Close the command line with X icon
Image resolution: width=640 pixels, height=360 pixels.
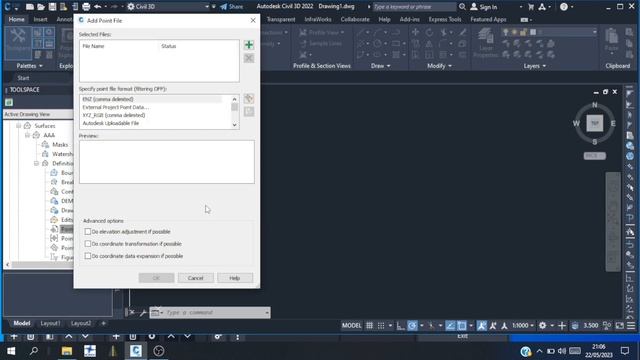[131, 313]
